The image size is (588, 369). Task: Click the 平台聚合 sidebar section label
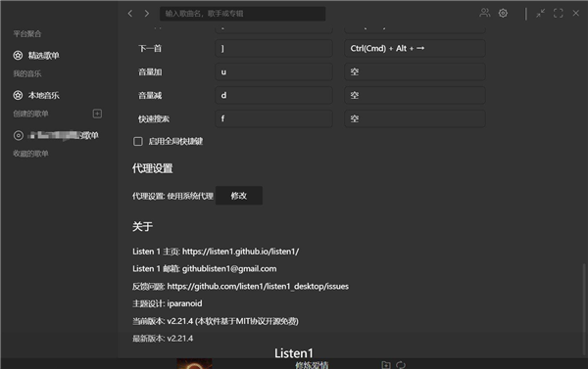click(x=27, y=33)
